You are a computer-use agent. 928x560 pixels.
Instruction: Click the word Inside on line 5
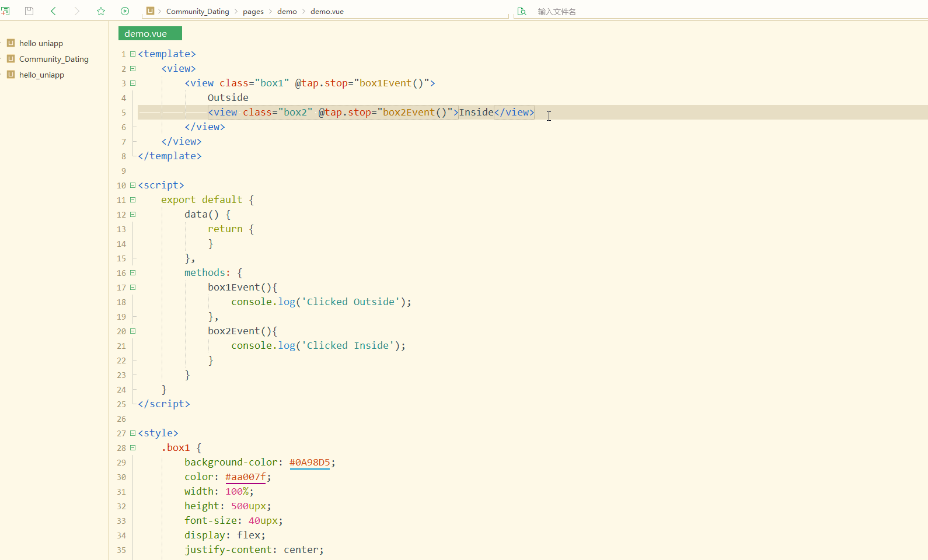476,113
